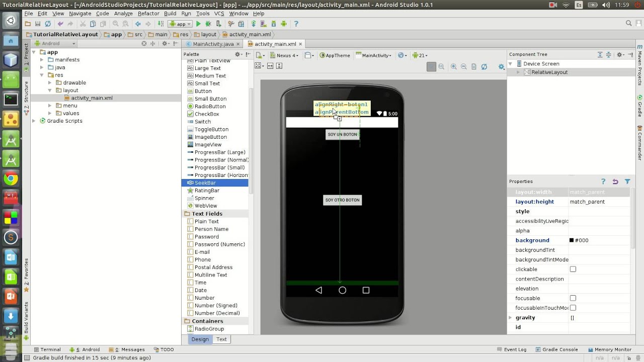Screen dimensions: 644x362
Task: Toggle layout height stretch icon
Action: 279,66
